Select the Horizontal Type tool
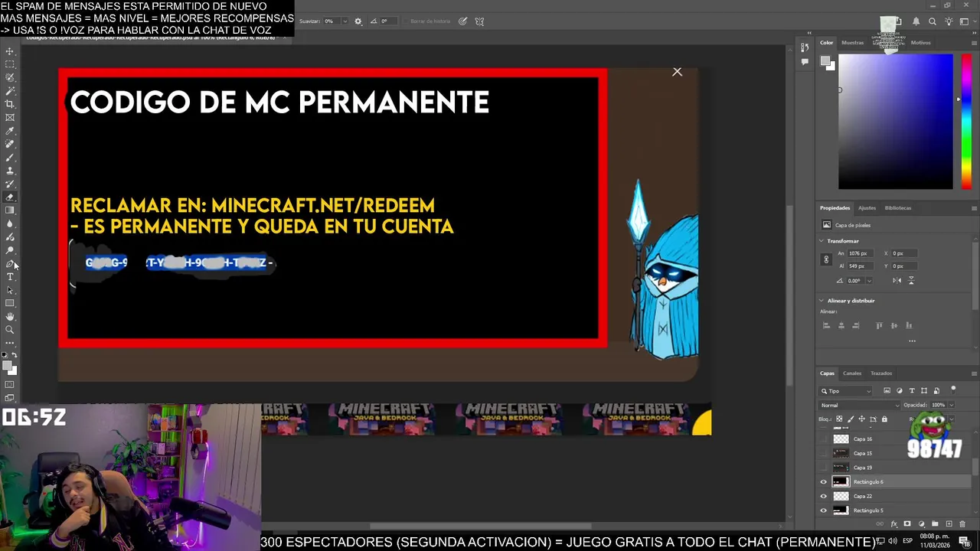Screen dimensions: 980x551 click(x=10, y=276)
